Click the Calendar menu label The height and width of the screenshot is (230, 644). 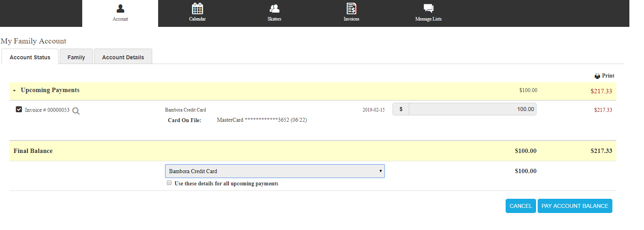(x=197, y=19)
